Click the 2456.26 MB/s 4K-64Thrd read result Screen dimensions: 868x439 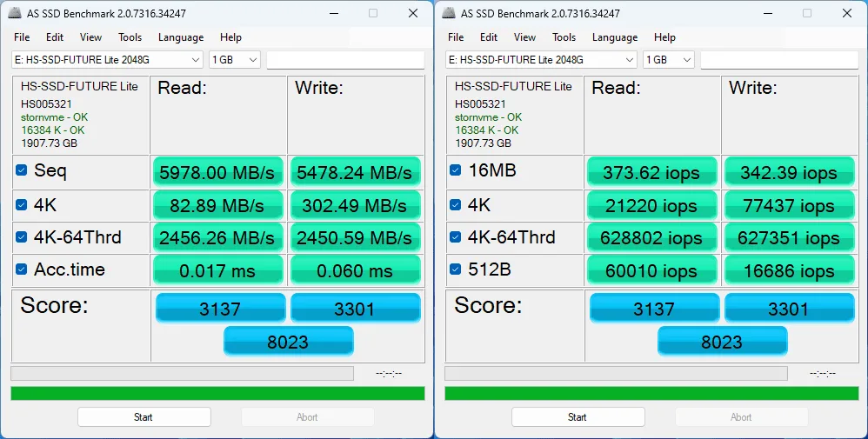coord(217,237)
